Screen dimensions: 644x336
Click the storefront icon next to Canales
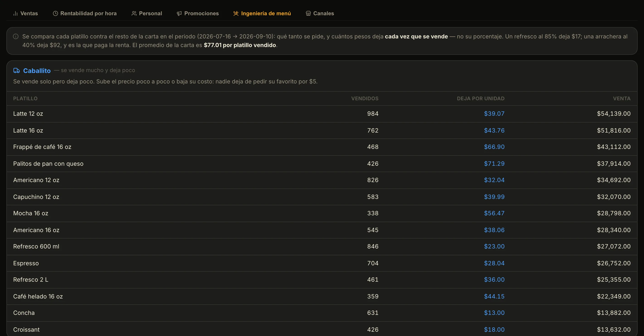pos(308,13)
